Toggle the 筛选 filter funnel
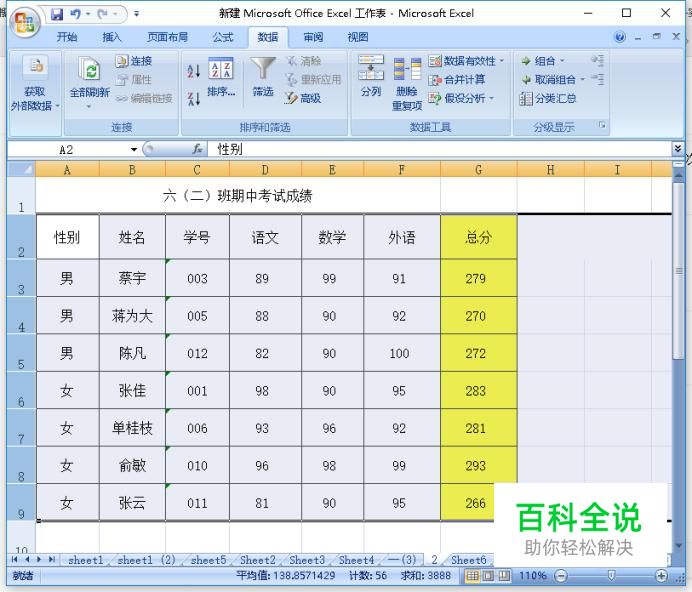The image size is (692, 592). 263,76
